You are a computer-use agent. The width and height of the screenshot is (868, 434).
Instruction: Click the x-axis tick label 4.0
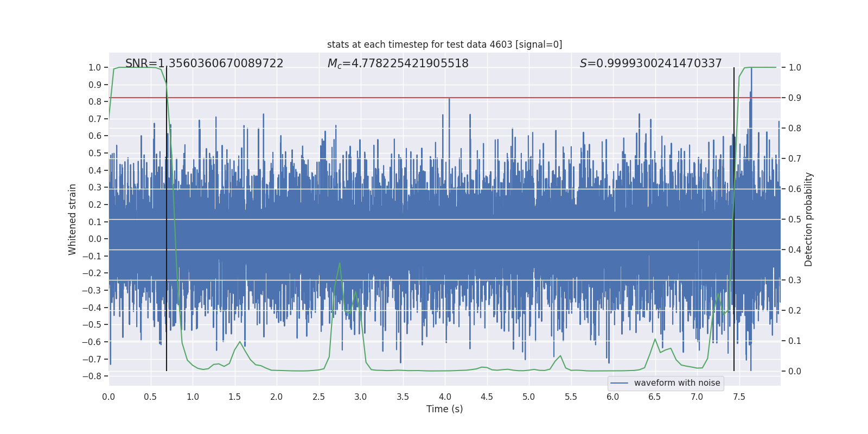point(444,397)
